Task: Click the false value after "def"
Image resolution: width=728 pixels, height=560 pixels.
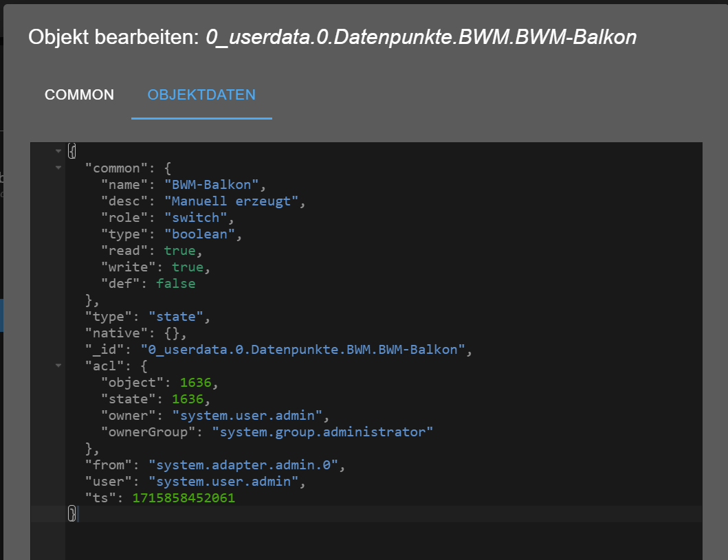Action: point(175,284)
